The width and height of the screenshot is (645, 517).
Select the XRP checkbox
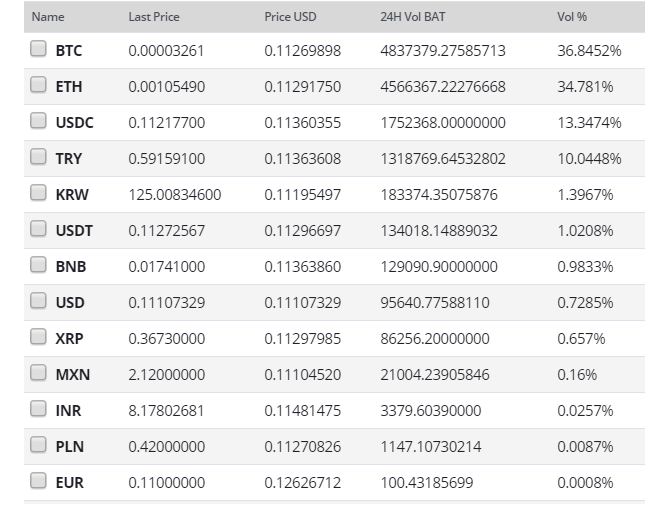point(38,336)
